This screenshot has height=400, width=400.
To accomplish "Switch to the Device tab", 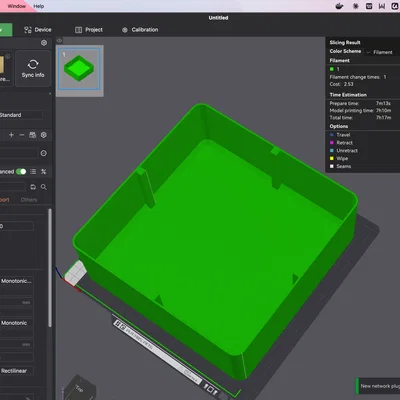I will coord(38,30).
